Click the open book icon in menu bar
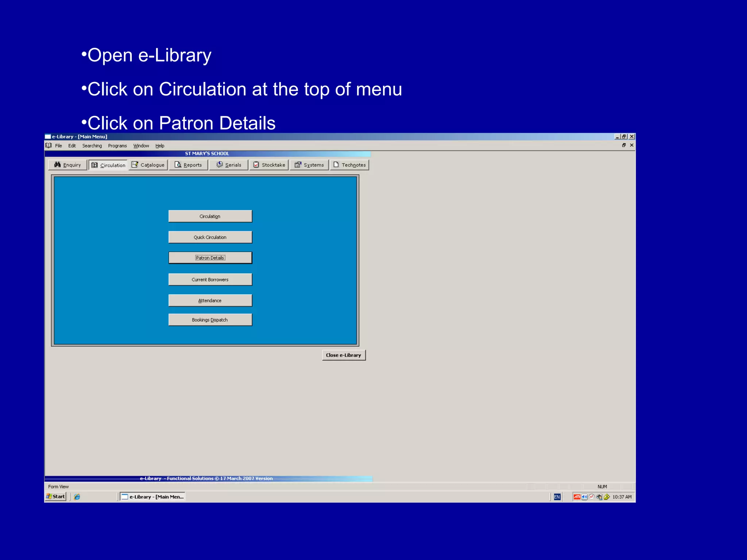The height and width of the screenshot is (560, 747). 49,145
